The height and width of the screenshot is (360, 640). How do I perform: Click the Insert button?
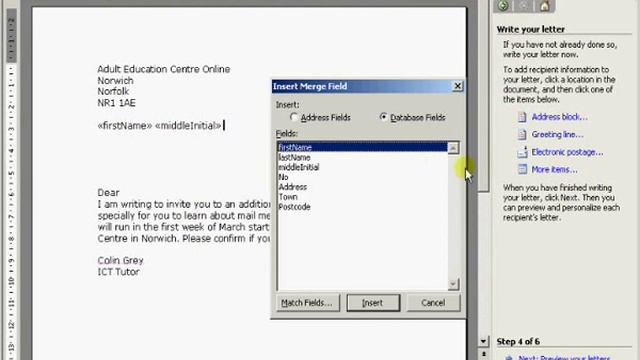point(373,303)
